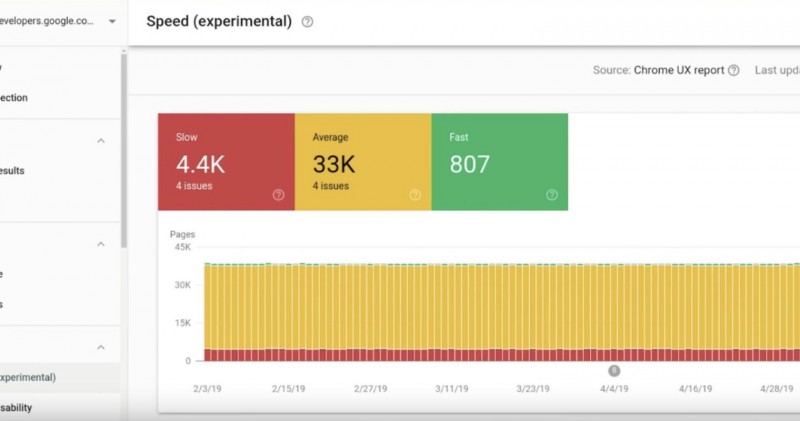Screen dimensions: 800x421
Task: Toggle the red Slow pages card
Action: point(226,161)
